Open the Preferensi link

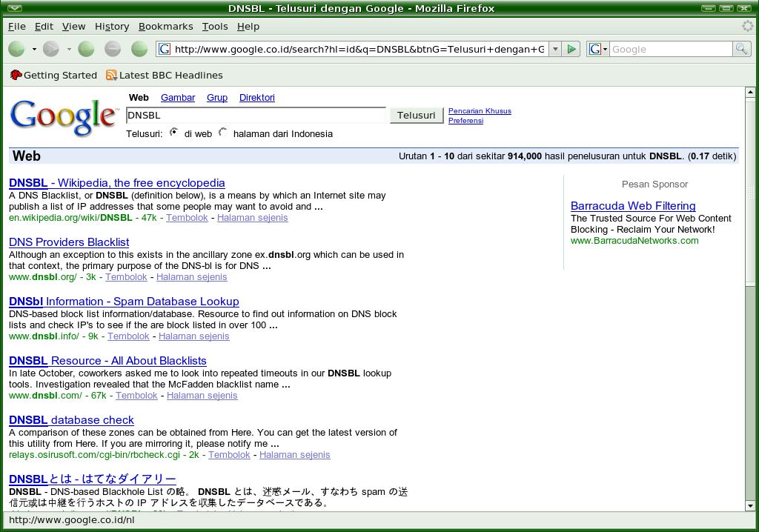[465, 121]
